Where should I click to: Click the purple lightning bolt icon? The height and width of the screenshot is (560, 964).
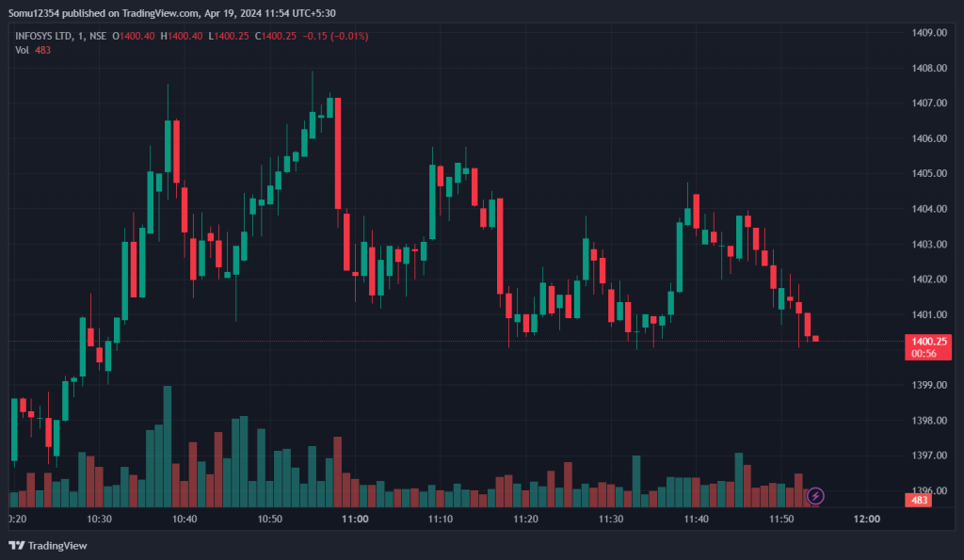click(815, 496)
